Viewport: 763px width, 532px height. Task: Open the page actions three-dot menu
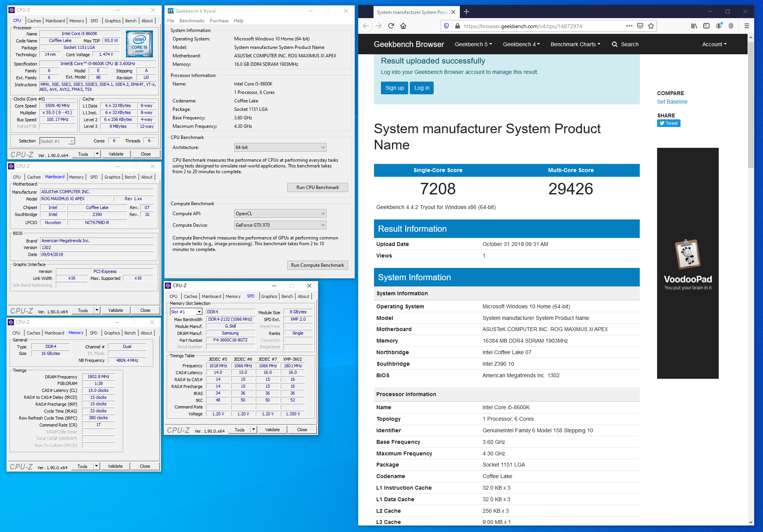(x=629, y=26)
